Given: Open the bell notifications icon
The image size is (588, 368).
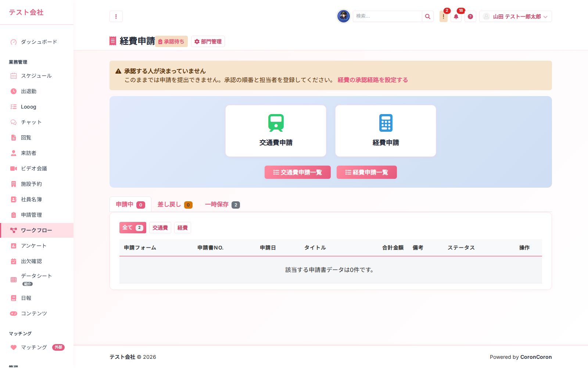Looking at the screenshot, I should (456, 16).
